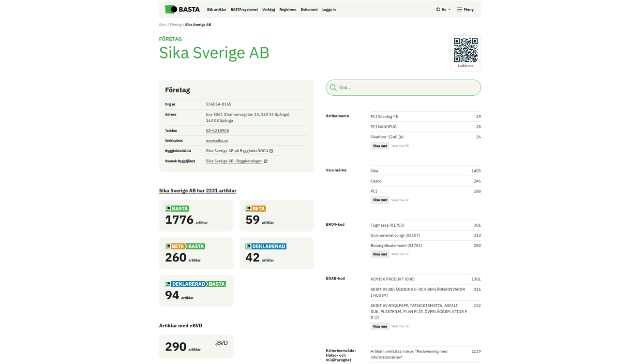629x364 pixels.
Task: Click the orange BETA badge card
Action: (276, 216)
